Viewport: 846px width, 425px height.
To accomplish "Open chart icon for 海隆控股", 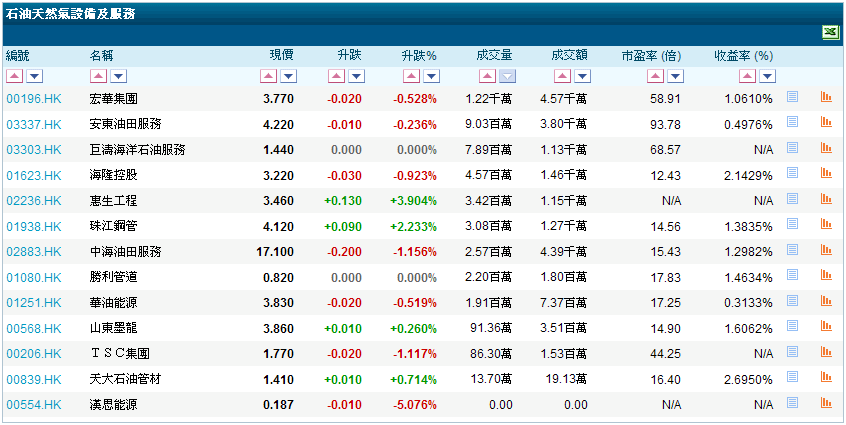I will 825,173.
